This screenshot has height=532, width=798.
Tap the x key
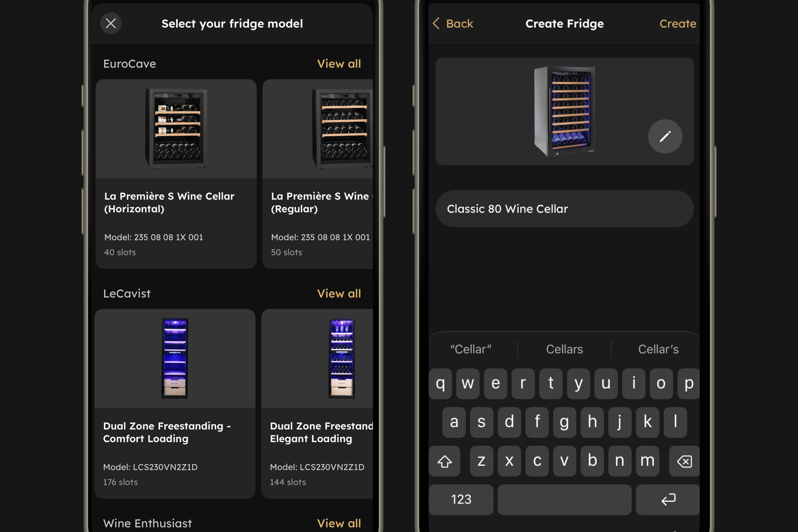point(509,461)
